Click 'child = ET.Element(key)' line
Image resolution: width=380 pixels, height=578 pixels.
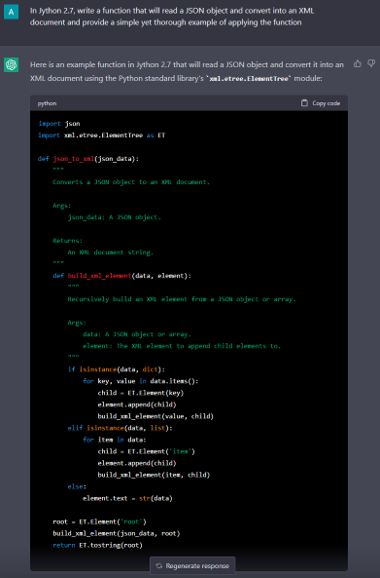coord(140,393)
